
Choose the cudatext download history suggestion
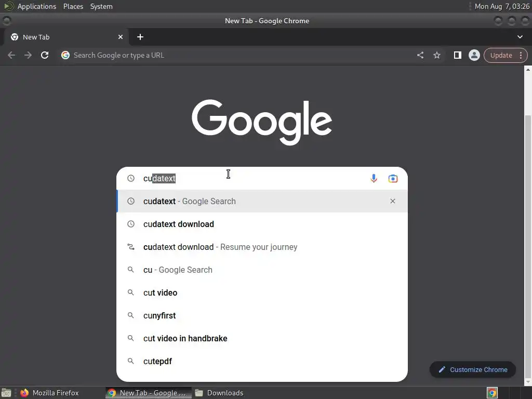pyautogui.click(x=262, y=224)
